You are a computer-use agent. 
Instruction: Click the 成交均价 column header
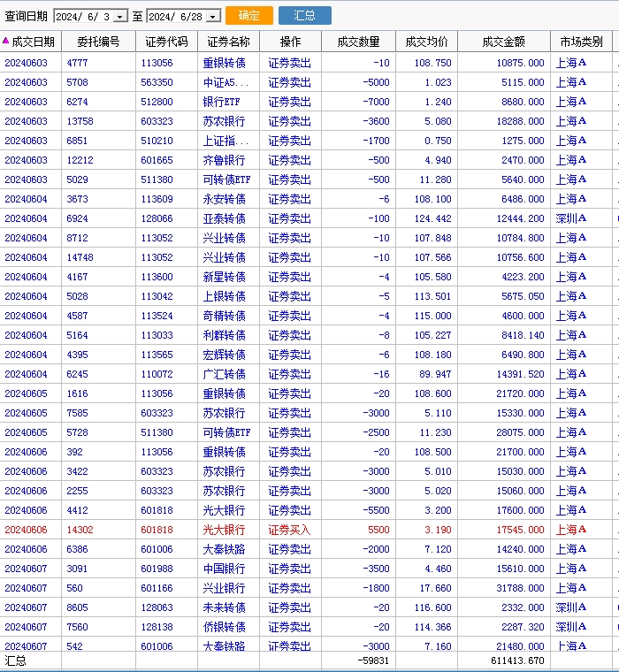426,42
